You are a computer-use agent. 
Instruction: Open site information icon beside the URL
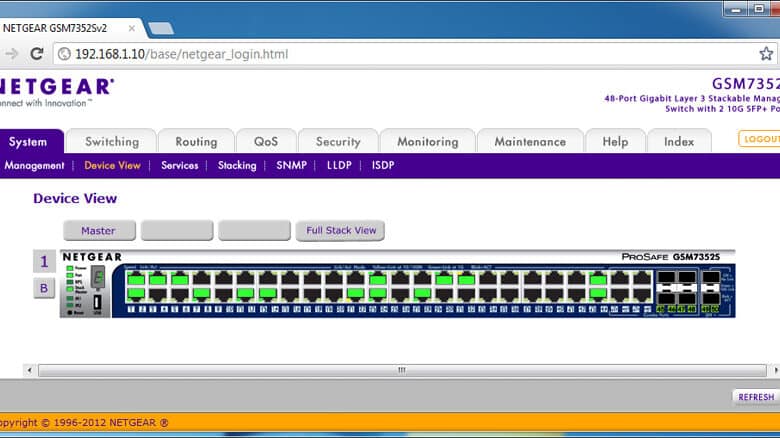(x=64, y=54)
